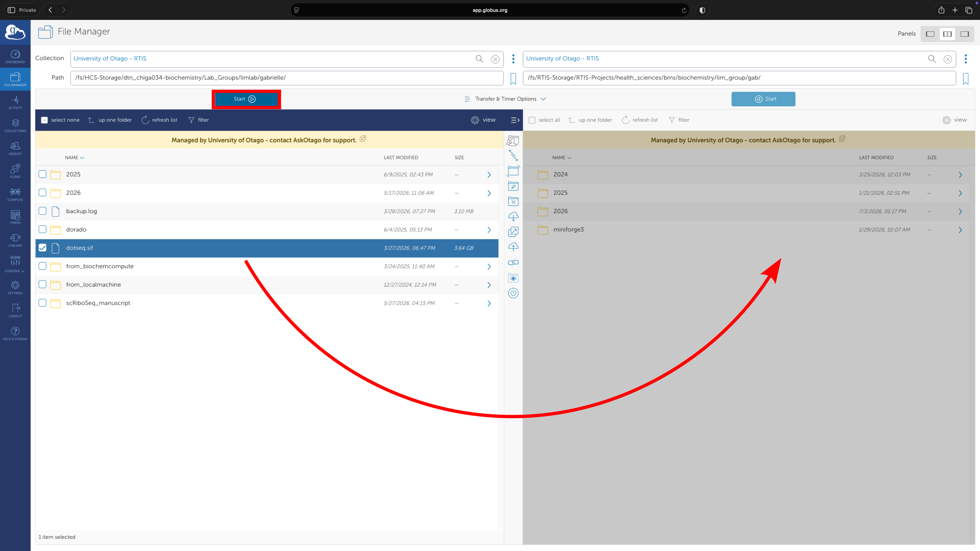
Task: Collapse the center action menu icon
Action: pyautogui.click(x=515, y=120)
